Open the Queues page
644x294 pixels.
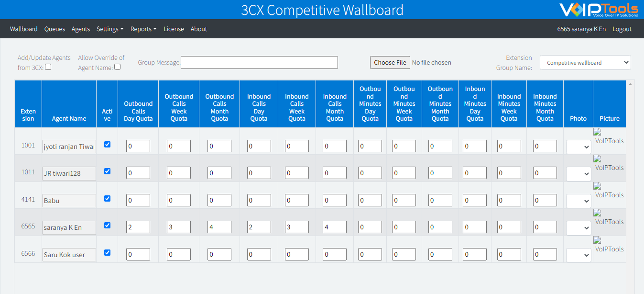click(55, 29)
